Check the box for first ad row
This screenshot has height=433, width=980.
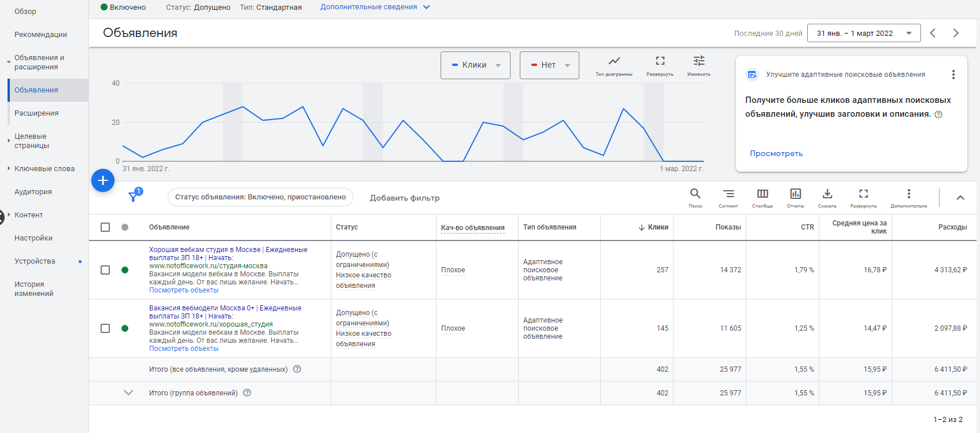coord(105,270)
